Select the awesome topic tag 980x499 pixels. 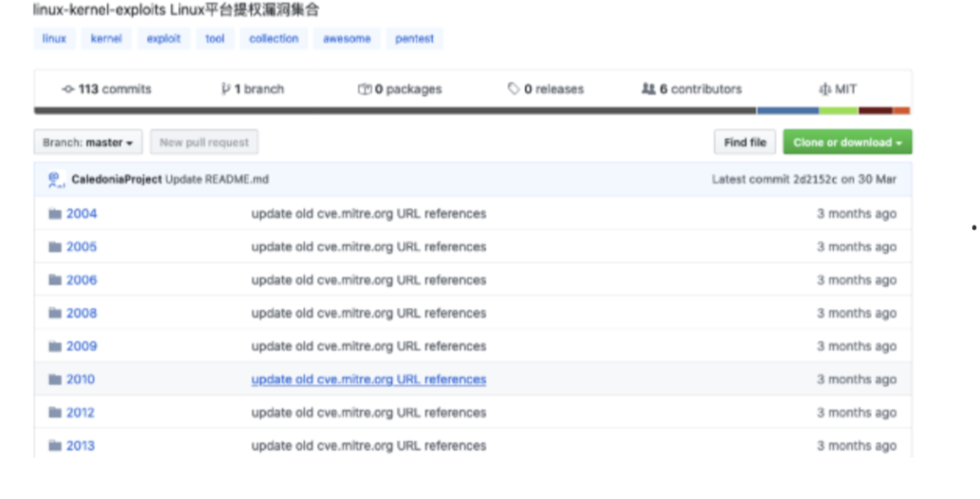[x=347, y=39]
